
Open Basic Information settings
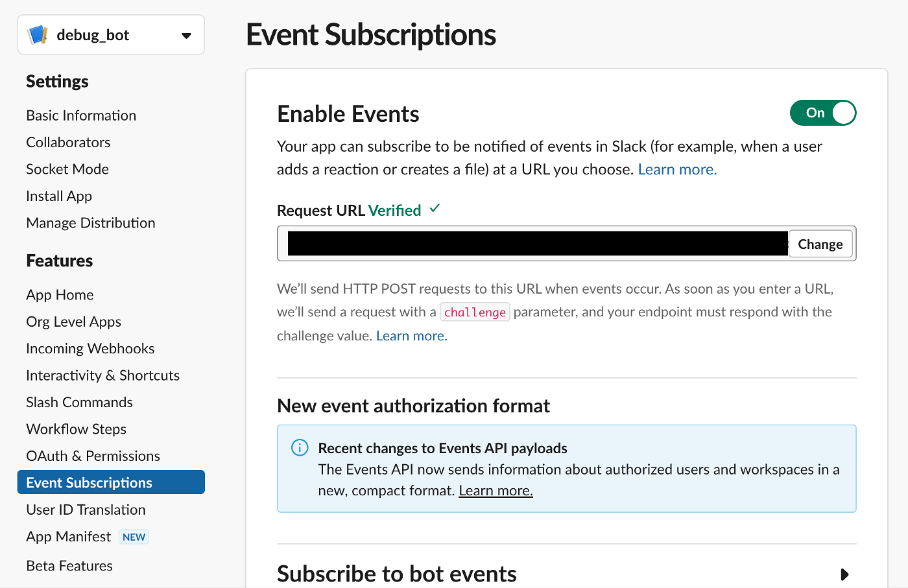(81, 115)
